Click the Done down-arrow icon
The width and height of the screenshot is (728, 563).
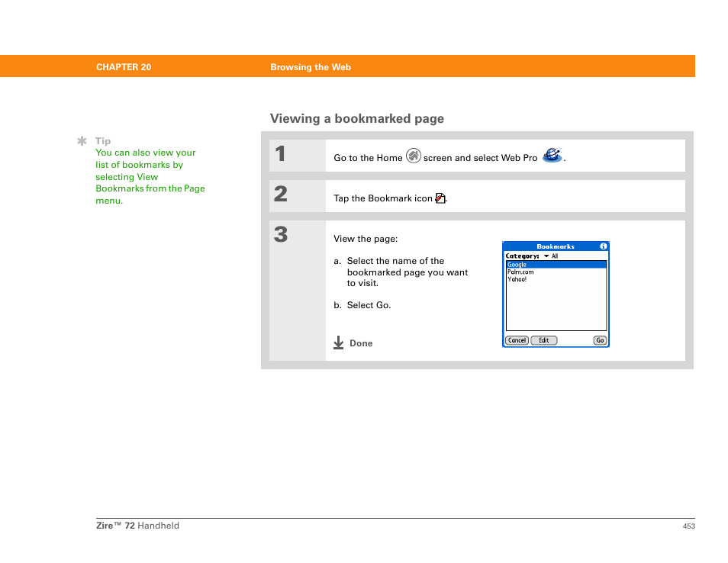click(x=339, y=343)
